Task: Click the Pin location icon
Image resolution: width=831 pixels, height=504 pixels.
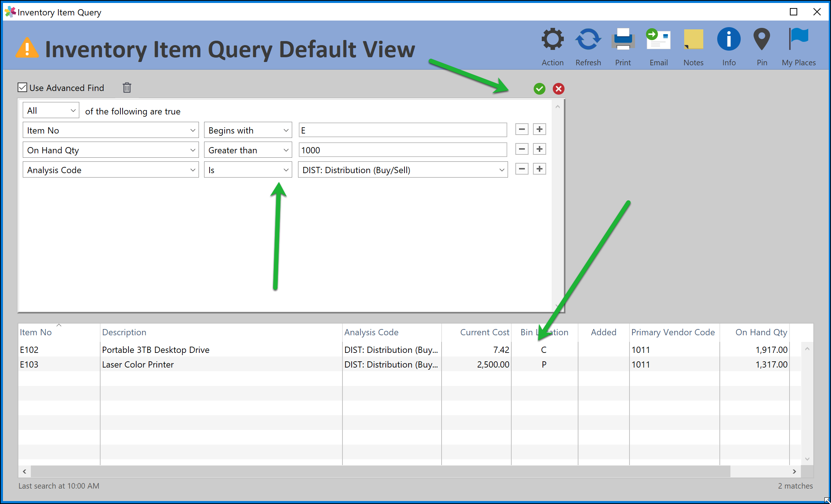Action: [762, 40]
